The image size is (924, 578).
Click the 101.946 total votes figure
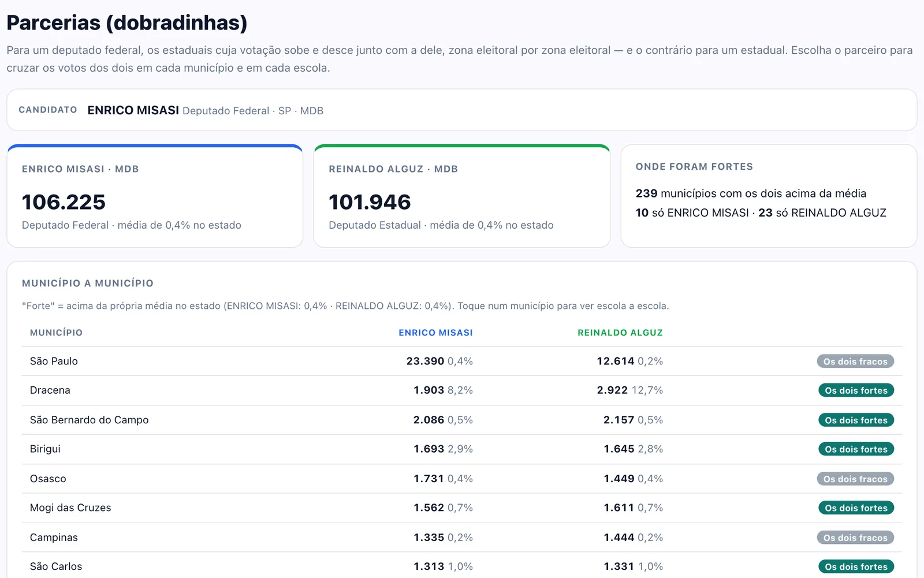370,202
